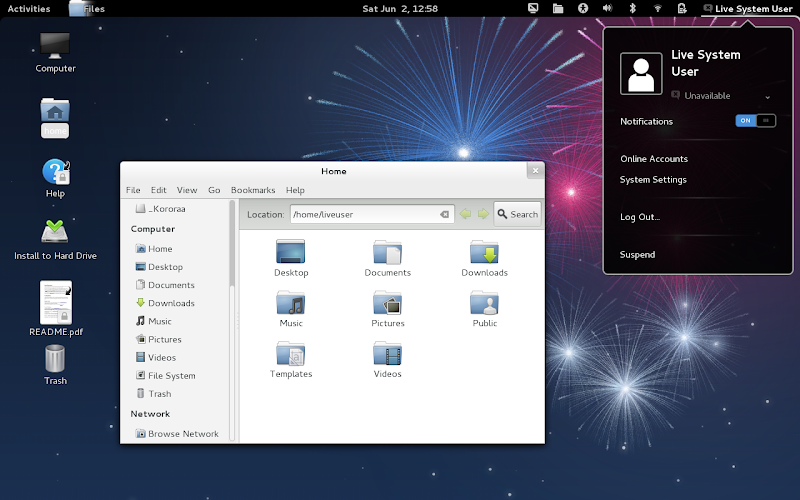Open the View menu
This screenshot has width=800, height=500.
tap(187, 190)
